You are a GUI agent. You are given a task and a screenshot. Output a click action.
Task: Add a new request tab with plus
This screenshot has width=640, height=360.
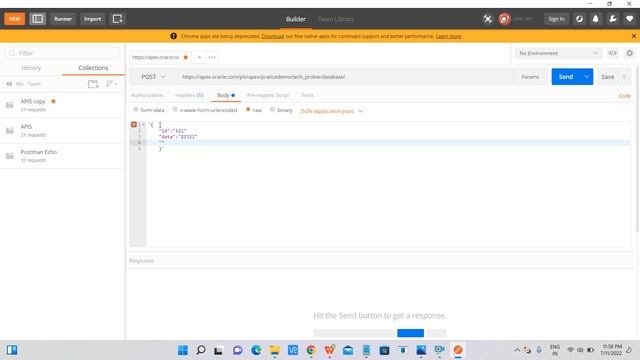pyautogui.click(x=200, y=57)
